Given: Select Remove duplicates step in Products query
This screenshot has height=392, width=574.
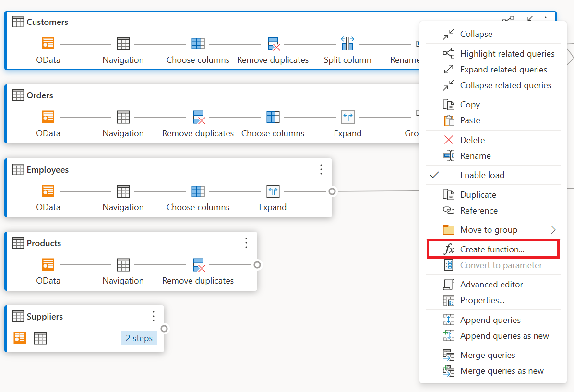Looking at the screenshot, I should (x=198, y=265).
